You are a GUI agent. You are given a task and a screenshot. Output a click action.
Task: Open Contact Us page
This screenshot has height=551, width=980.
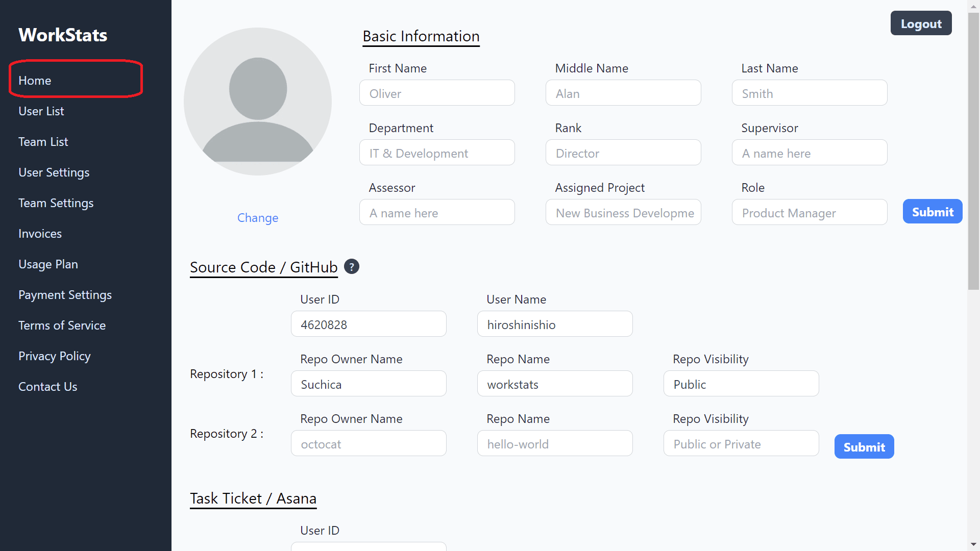(47, 386)
